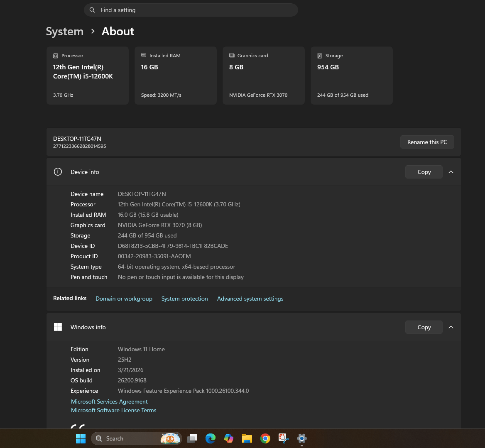Select the Storage summary card
The height and width of the screenshot is (448, 485).
(x=352, y=76)
